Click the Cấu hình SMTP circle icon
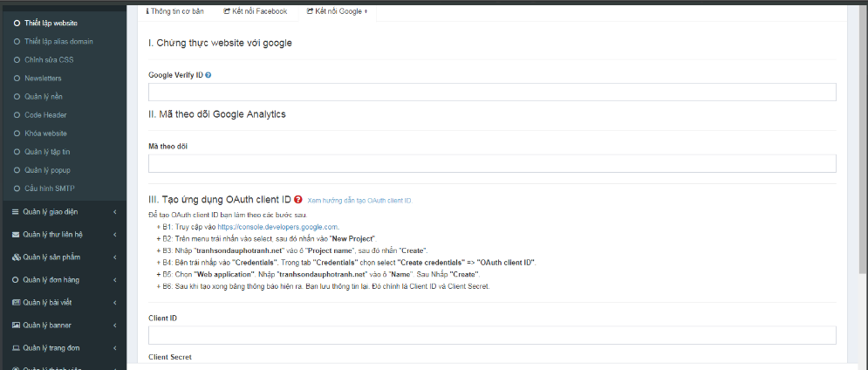This screenshot has height=370, width=868. point(17,188)
